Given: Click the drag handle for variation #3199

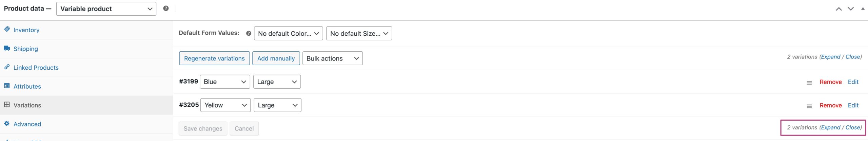Looking at the screenshot, I should [x=809, y=83].
